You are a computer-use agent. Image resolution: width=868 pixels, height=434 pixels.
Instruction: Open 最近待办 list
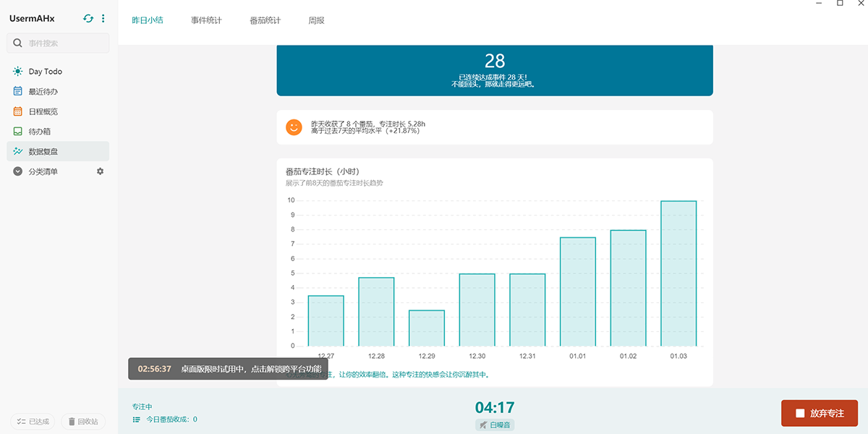43,92
